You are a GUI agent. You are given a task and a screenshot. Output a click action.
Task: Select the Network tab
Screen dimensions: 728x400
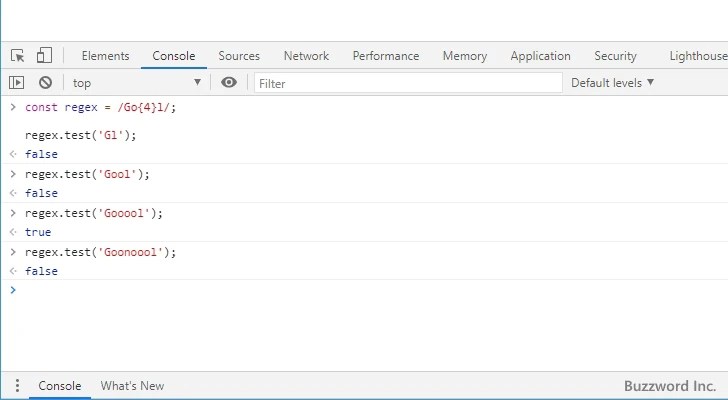click(x=306, y=56)
